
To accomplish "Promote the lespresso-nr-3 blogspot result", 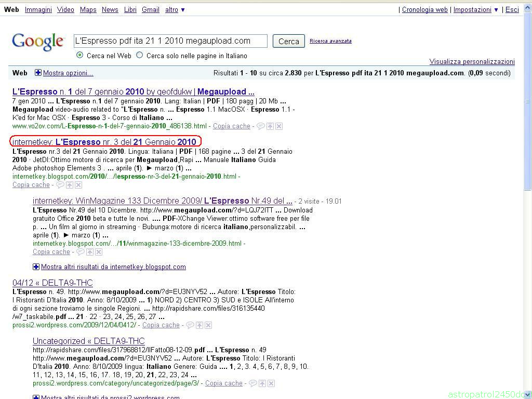I will [70, 185].
